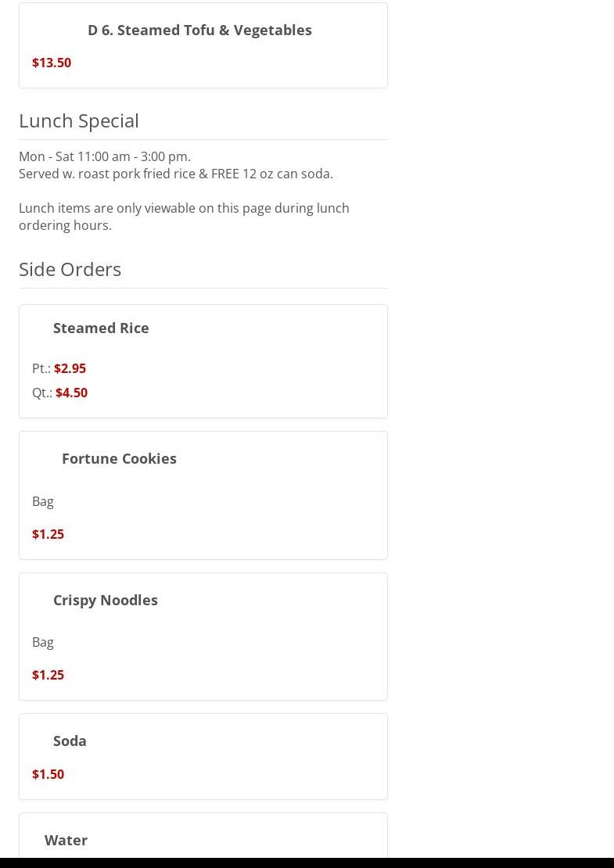Open the Fortune Cookies menu item

point(119,458)
